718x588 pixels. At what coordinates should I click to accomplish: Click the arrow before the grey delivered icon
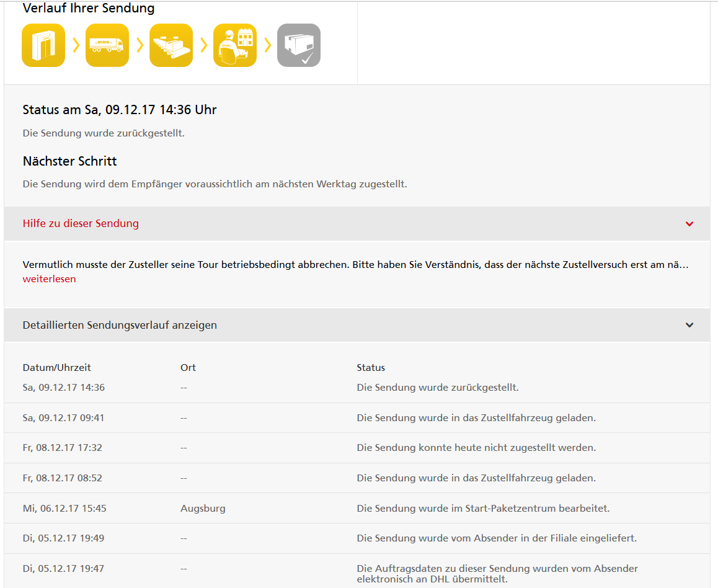point(267,45)
